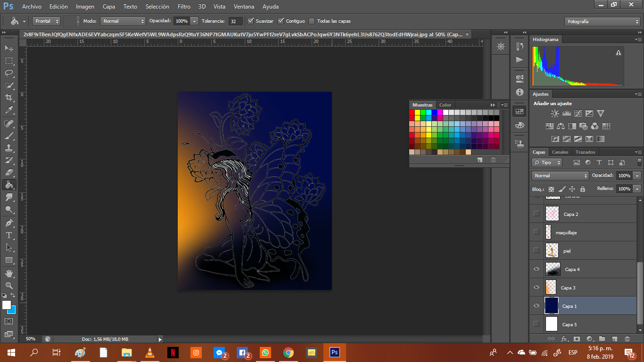Open the layer filter Tipo dropdown
This screenshot has height=362, width=644.
(x=547, y=163)
